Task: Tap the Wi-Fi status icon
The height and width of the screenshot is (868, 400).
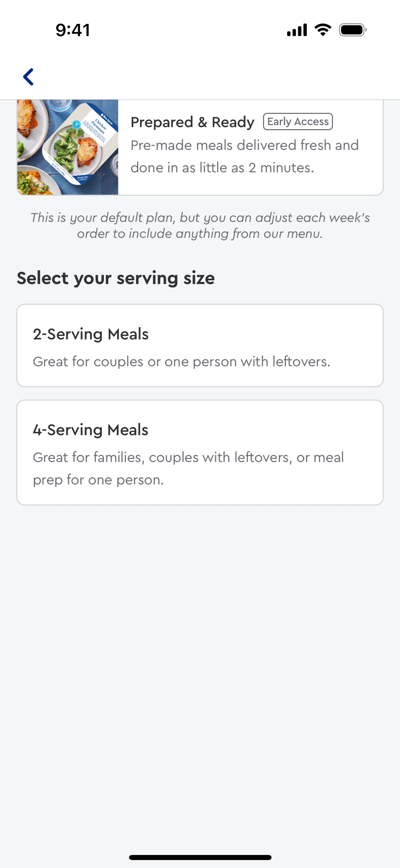Action: pos(322,30)
